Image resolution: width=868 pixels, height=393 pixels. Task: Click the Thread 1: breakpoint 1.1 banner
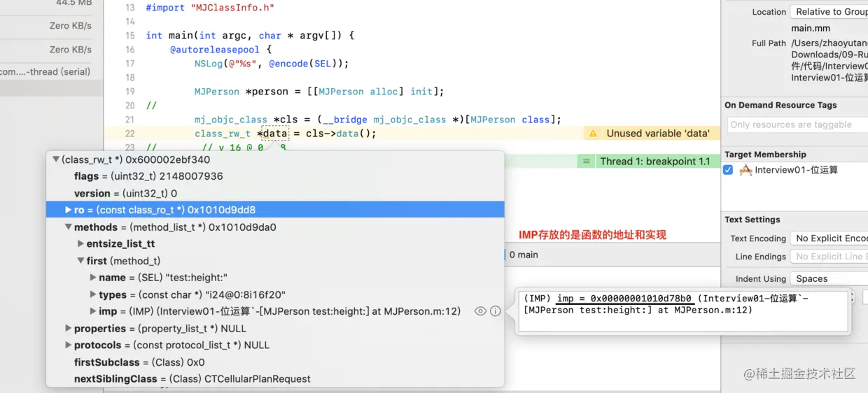click(x=648, y=162)
